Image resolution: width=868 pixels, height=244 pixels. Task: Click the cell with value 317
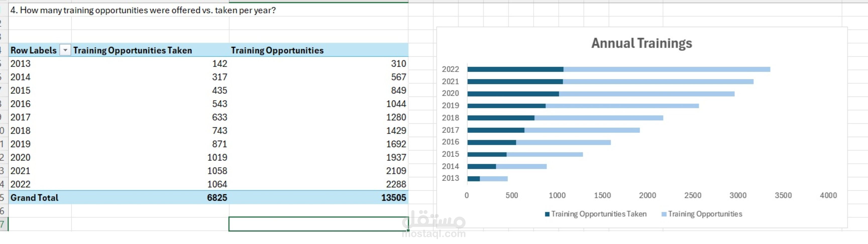150,77
